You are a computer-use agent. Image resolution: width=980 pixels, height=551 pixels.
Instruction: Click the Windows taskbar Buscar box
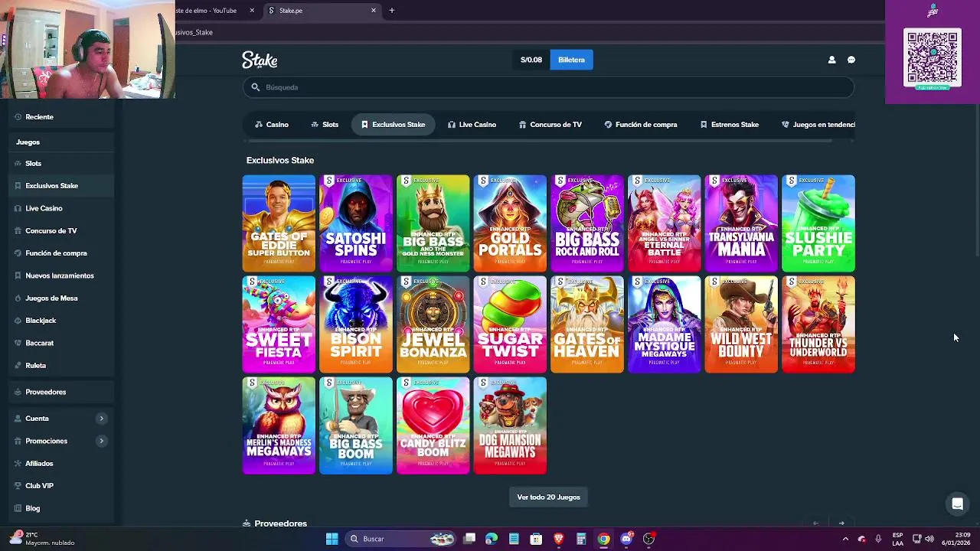401,539
